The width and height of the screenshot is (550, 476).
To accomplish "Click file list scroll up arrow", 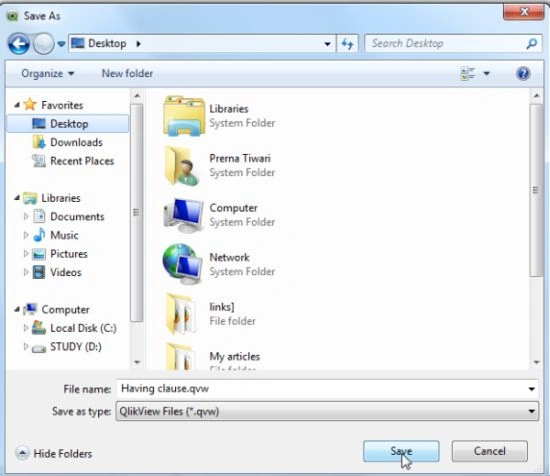I will (536, 95).
